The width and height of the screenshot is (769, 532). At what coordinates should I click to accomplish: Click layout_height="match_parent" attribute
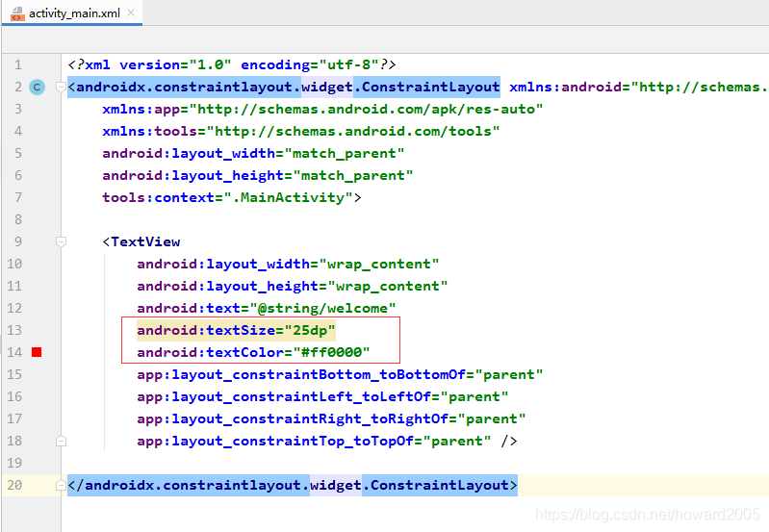point(258,175)
